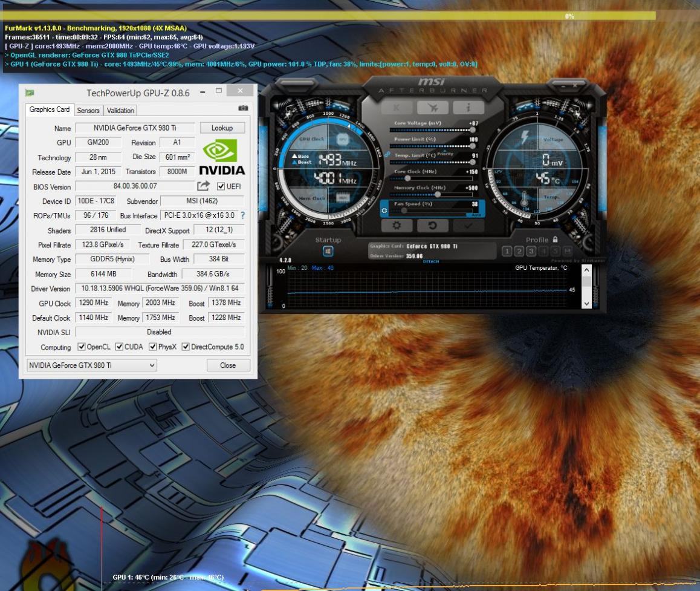Click NVIDIA logo in GPU-Z
The height and width of the screenshot is (591, 700).
tap(222, 157)
